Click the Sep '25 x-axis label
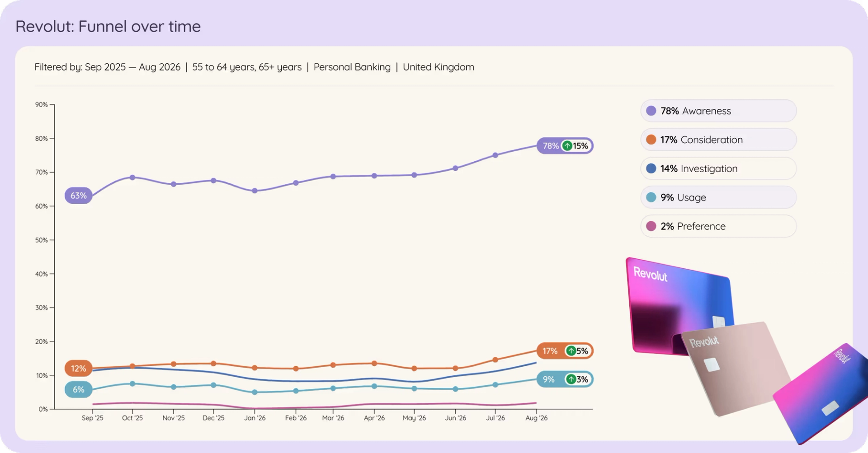Screen dimensions: 868x453 click(92, 418)
